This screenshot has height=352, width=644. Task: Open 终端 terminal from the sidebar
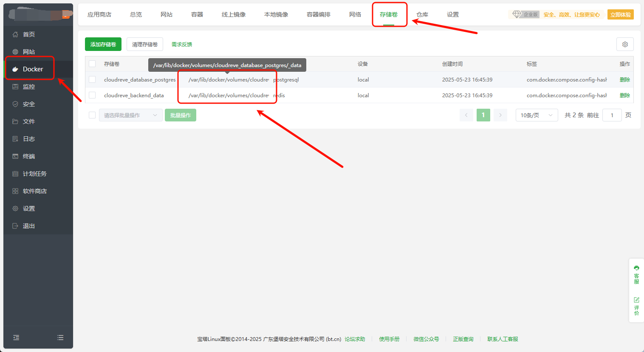(x=29, y=156)
